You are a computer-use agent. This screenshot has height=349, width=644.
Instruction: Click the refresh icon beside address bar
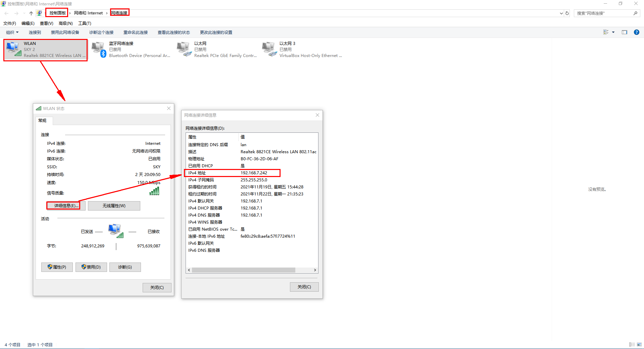[x=567, y=13]
